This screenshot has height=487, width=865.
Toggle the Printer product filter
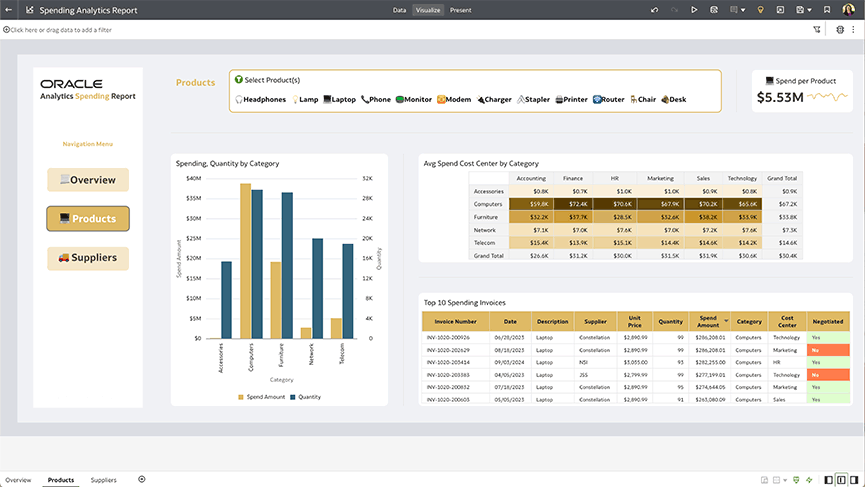(571, 100)
